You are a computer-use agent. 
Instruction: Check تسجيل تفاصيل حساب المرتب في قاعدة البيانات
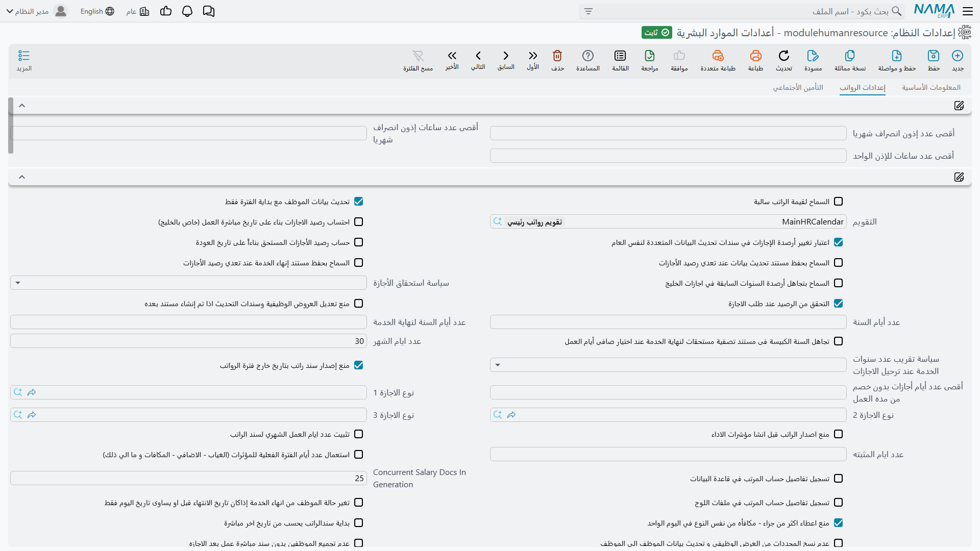click(x=838, y=479)
